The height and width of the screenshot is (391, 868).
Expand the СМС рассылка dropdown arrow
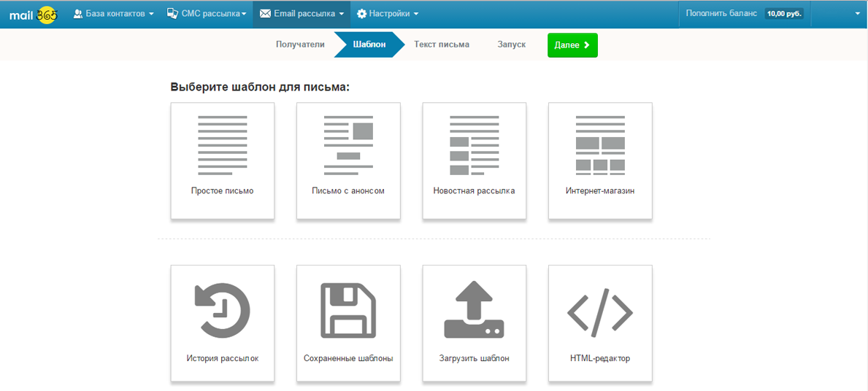[x=244, y=15]
